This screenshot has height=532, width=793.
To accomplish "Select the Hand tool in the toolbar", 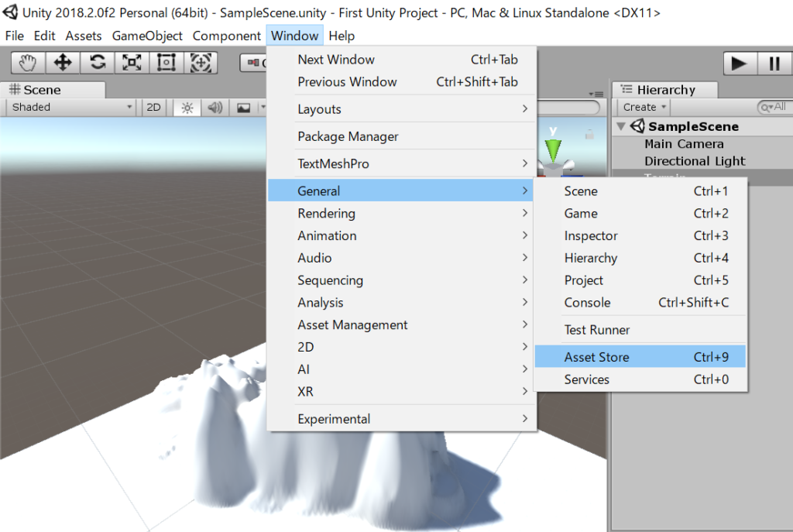I will tap(28, 63).
